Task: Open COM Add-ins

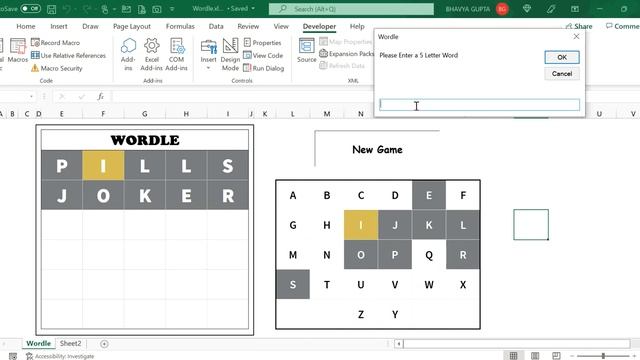Action: click(176, 55)
